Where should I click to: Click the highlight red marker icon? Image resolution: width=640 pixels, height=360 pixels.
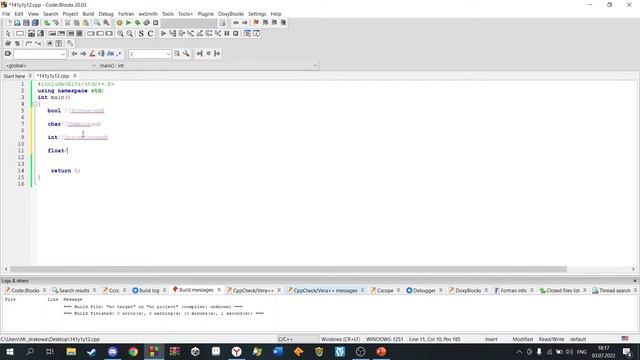[x=92, y=53]
